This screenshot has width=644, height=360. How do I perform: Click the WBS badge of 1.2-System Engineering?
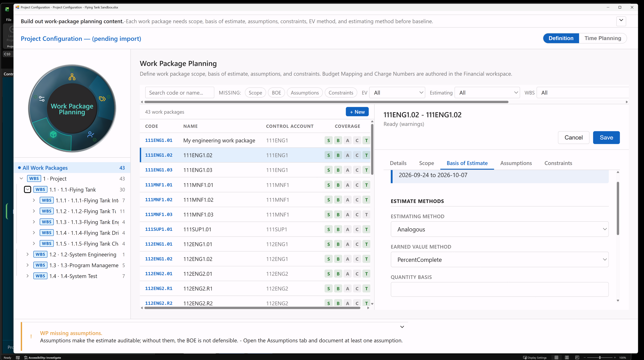(x=40, y=254)
